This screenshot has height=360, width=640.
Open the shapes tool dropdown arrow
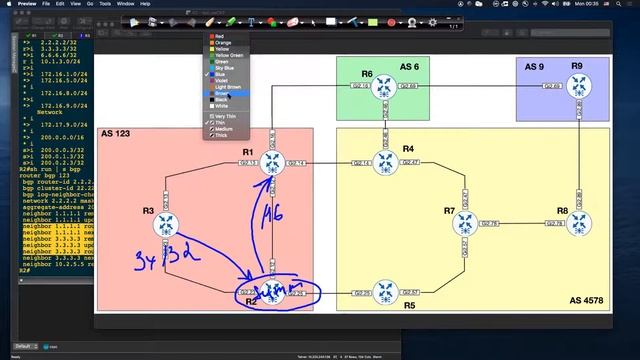click(x=281, y=23)
